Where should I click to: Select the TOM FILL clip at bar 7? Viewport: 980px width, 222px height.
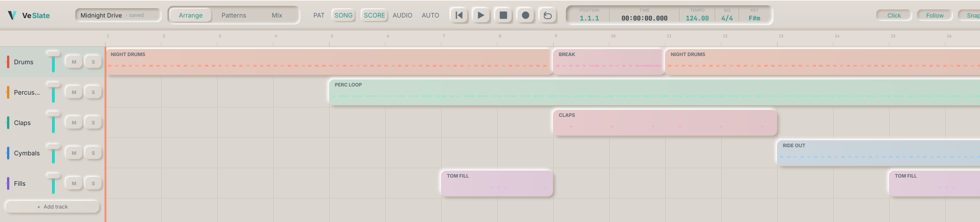[497, 183]
